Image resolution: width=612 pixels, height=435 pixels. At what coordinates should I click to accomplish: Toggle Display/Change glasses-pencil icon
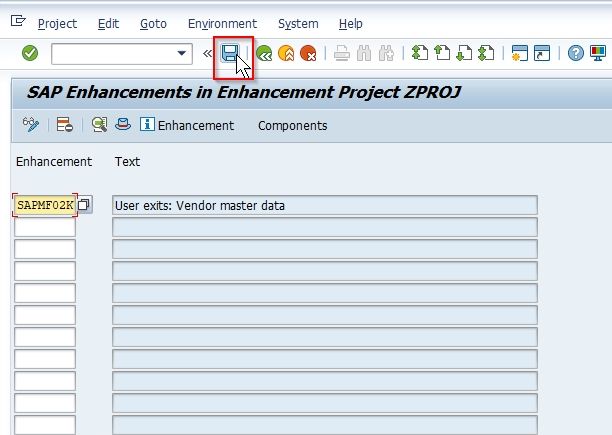coord(31,125)
